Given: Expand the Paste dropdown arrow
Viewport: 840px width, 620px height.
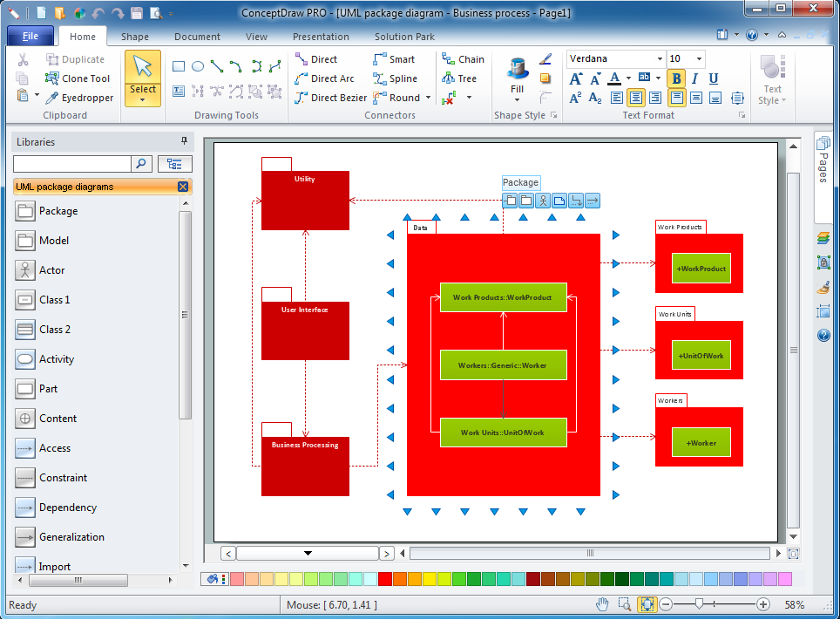Looking at the screenshot, I should coord(37,95).
